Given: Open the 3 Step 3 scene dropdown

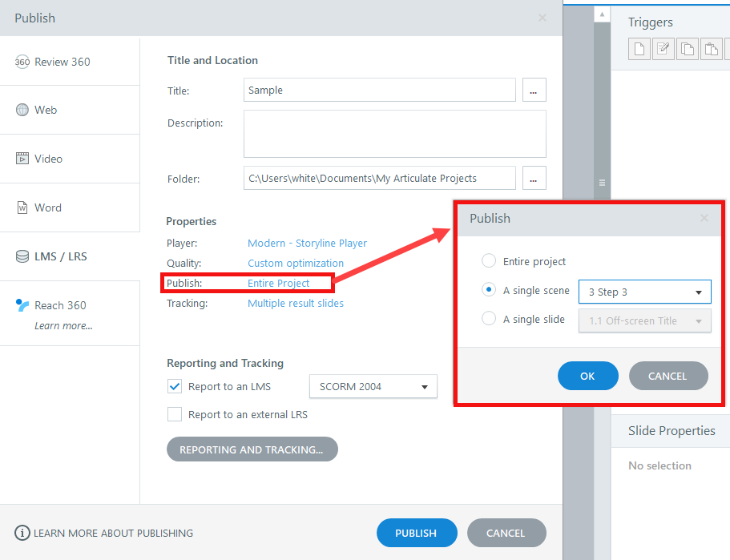Looking at the screenshot, I should tap(645, 292).
